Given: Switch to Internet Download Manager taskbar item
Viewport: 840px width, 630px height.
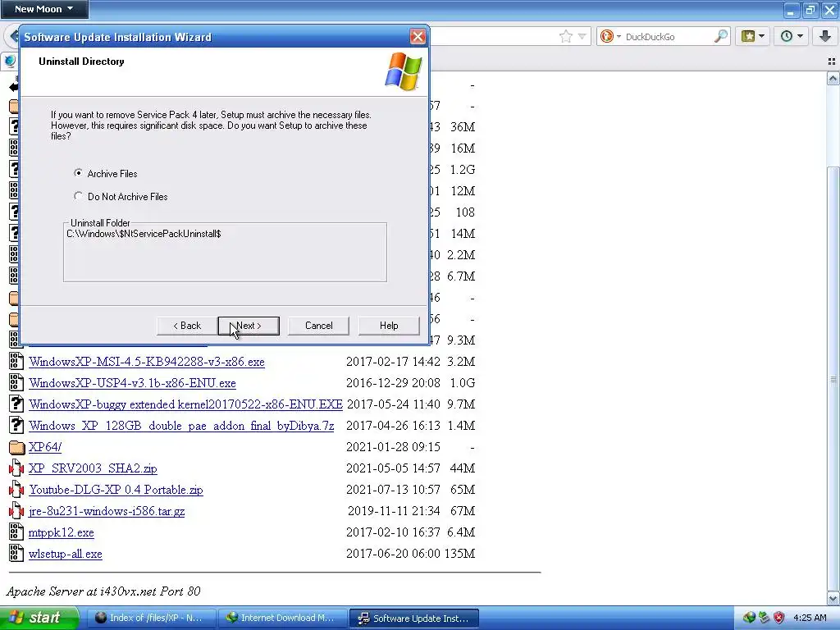Looking at the screenshot, I should [282, 618].
